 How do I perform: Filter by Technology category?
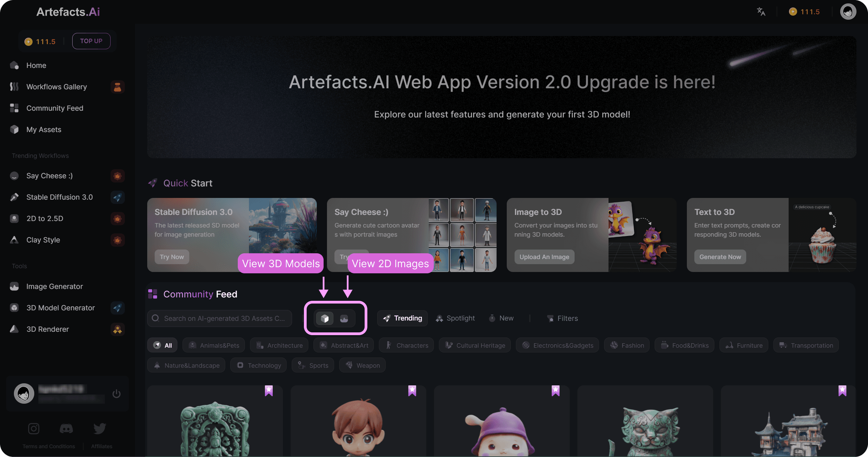point(258,365)
